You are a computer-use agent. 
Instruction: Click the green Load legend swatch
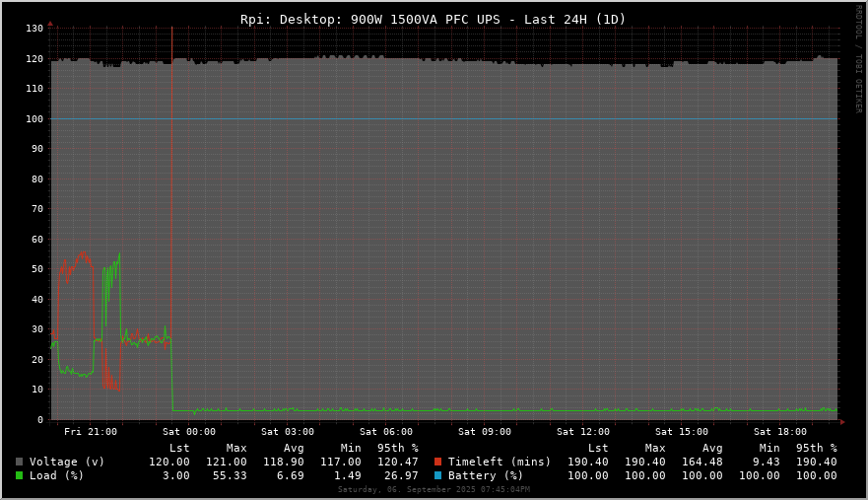(20, 475)
